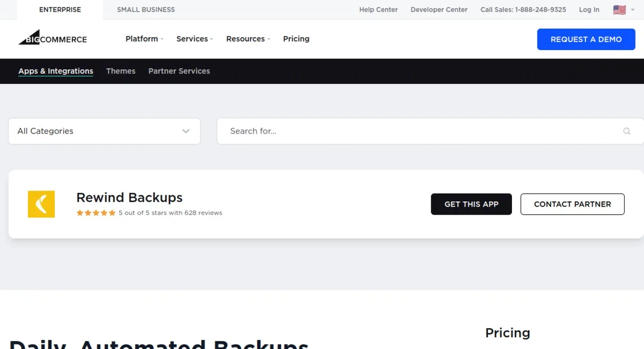Viewport: 644px width, 349px height.
Task: Open the Help Center link
Action: click(x=378, y=10)
